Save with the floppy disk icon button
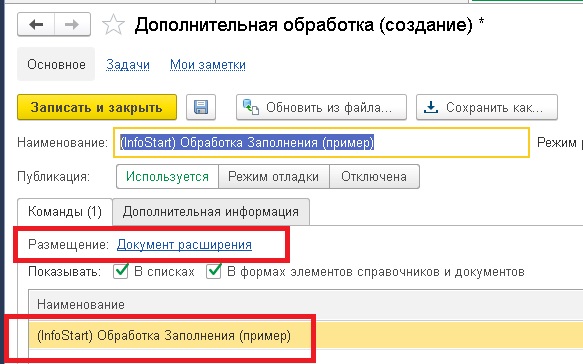The width and height of the screenshot is (583, 364). point(201,107)
